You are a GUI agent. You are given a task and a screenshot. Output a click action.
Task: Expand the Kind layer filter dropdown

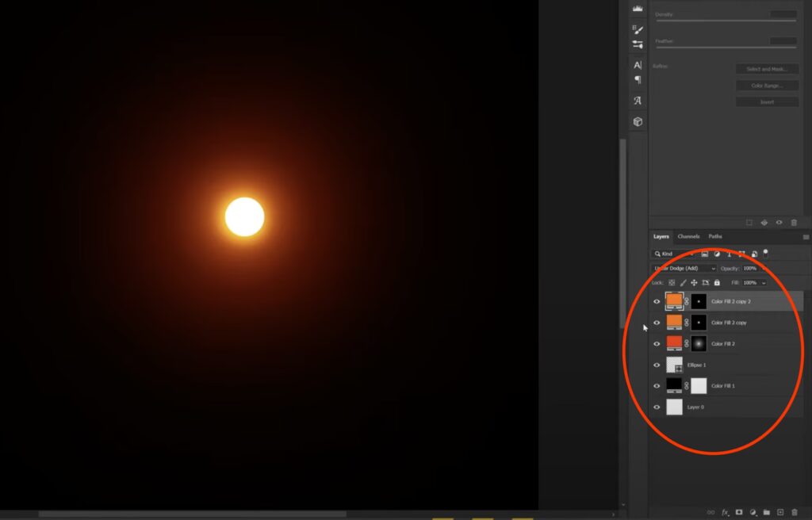click(x=672, y=254)
